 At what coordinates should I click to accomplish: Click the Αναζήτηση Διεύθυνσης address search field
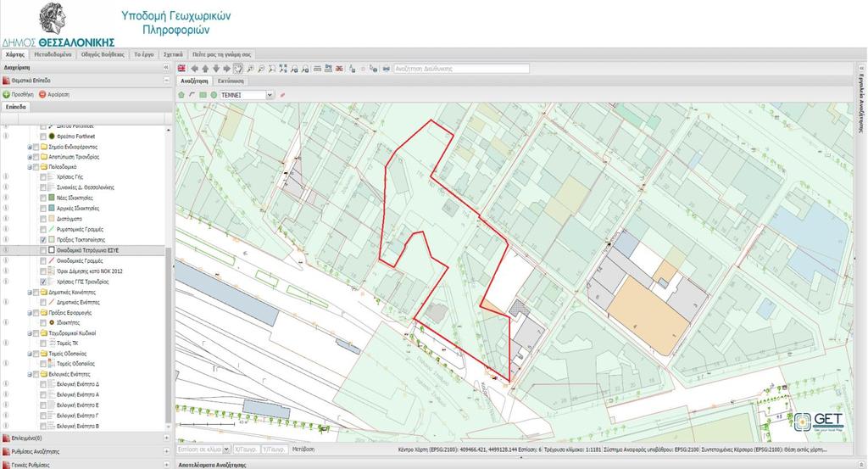click(x=462, y=69)
